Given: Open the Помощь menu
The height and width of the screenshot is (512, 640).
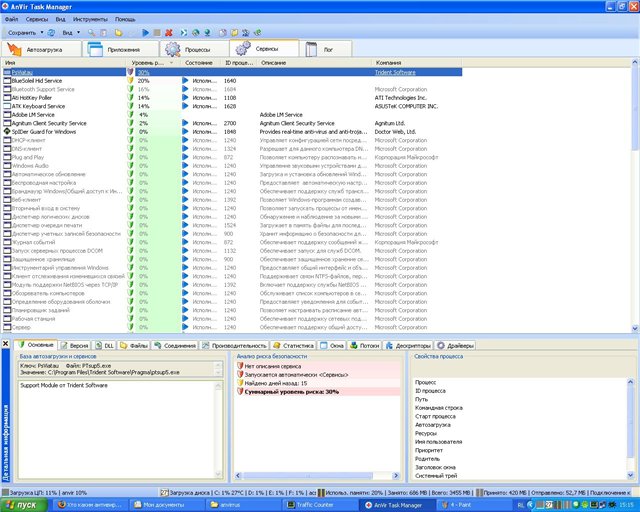Looking at the screenshot, I should tap(125, 19).
